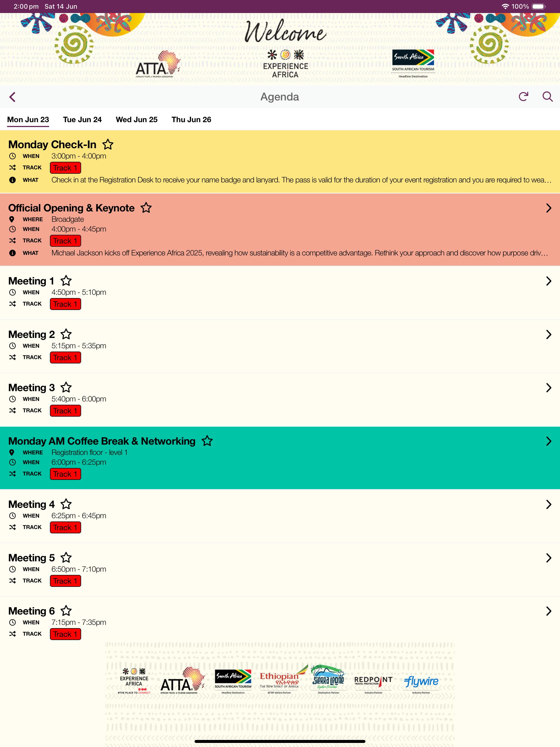Viewport: 560px width, 747px height.
Task: Click Track 1 tag on Official Opening
Action: [x=65, y=241]
